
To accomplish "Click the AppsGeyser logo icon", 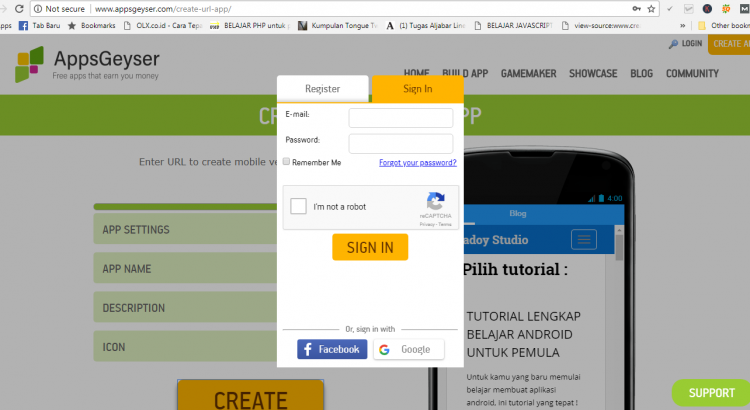I will 30,64.
